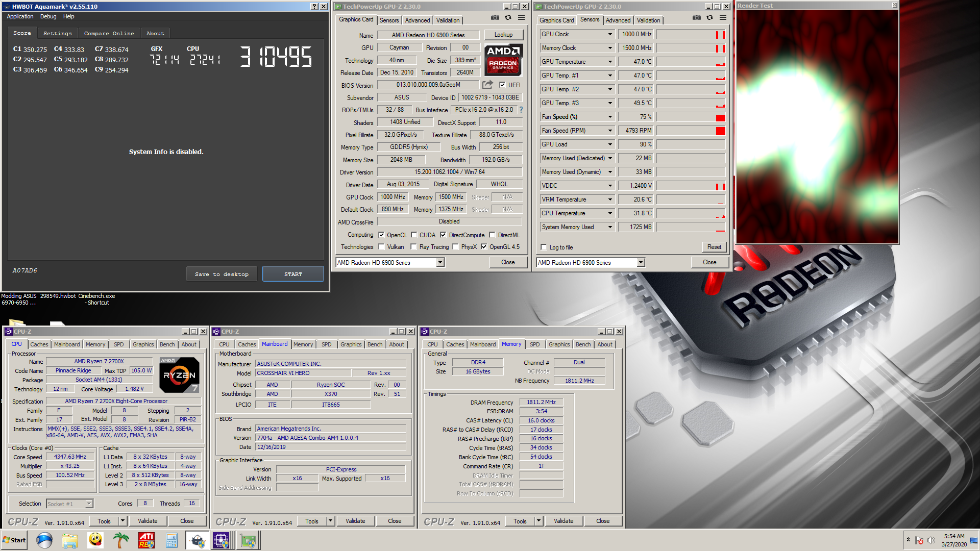Click AMD Radeon HD 6900 Series name field
Viewport: 980px width, 551px height.
(x=428, y=35)
